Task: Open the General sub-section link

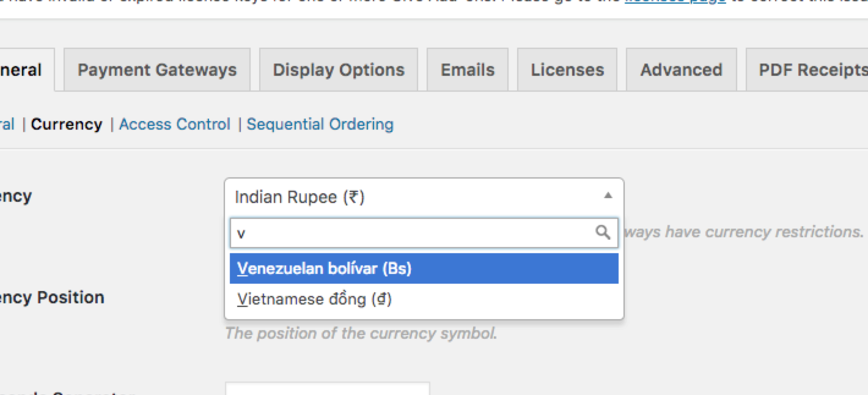Action: pyautogui.click(x=7, y=124)
